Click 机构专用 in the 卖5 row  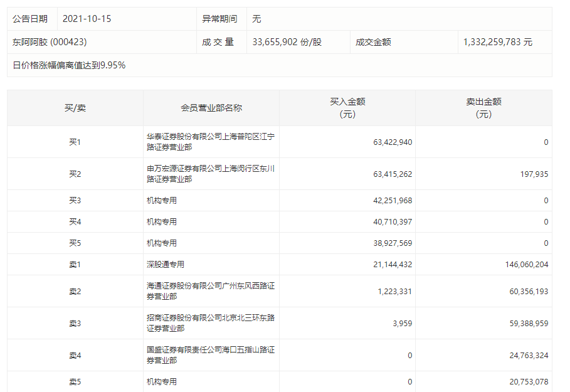tap(162, 381)
